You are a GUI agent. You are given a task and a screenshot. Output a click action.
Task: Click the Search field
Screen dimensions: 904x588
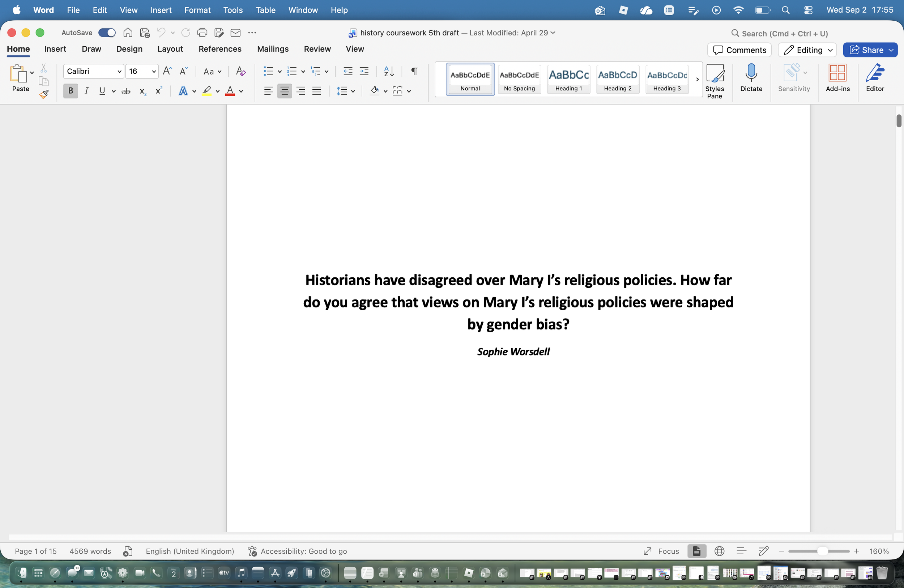779,33
